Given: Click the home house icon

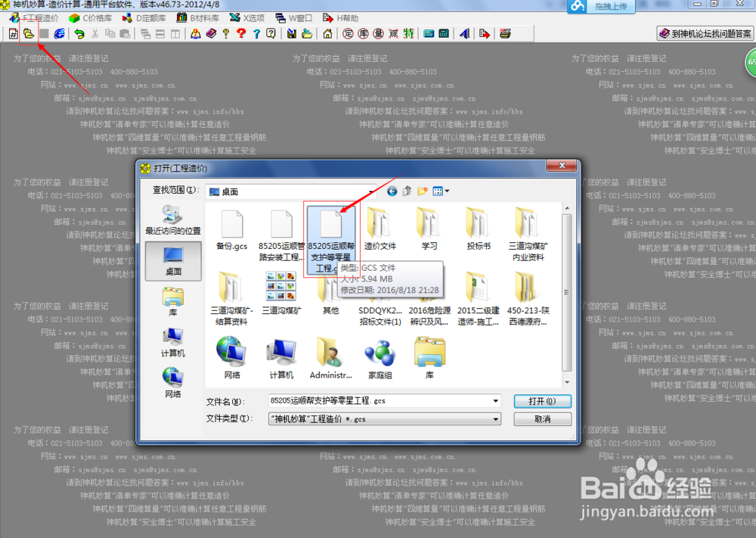Looking at the screenshot, I should tap(327, 33).
